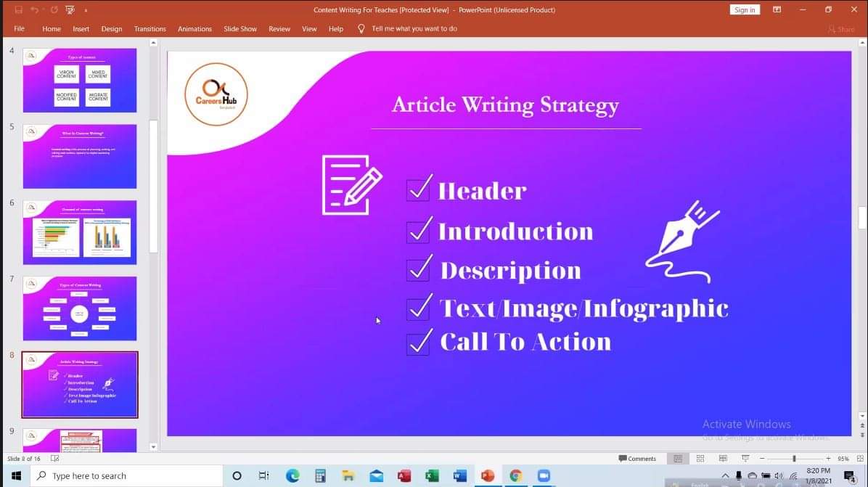This screenshot has height=487, width=868.
Task: Open Google Chrome from taskbar
Action: point(515,475)
